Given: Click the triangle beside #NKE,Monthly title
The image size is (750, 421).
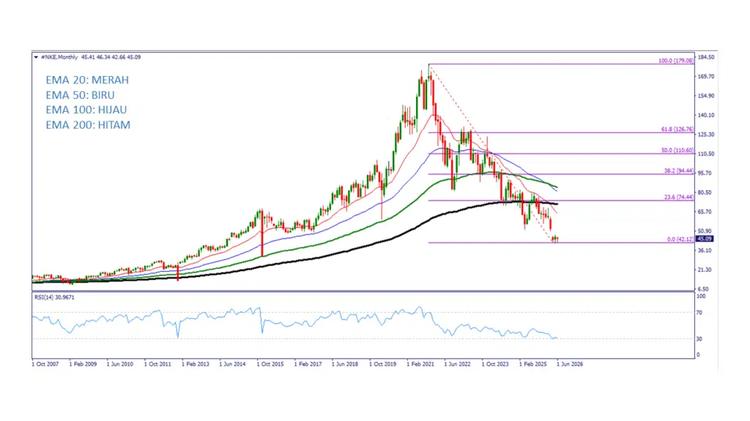Looking at the screenshot, I should point(36,57).
